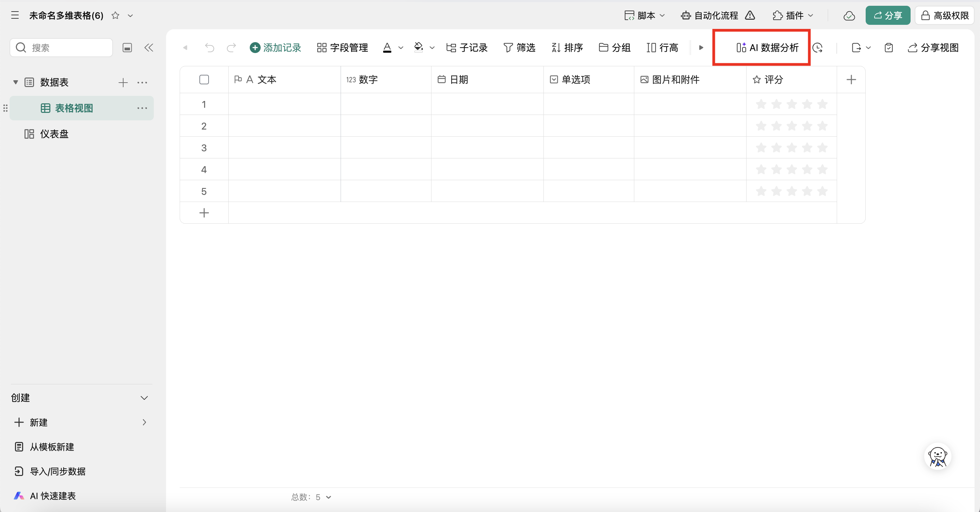
Task: Open the history clock icon
Action: point(818,48)
